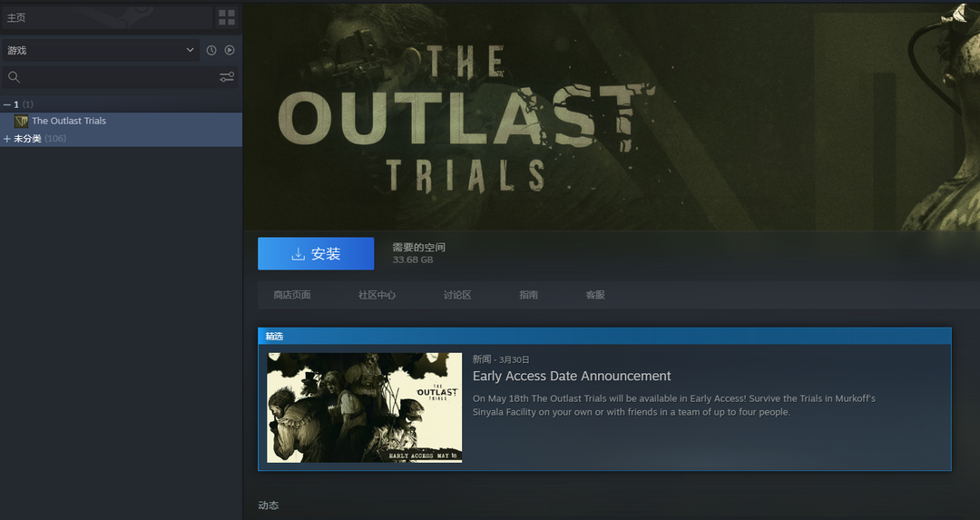The height and width of the screenshot is (520, 980).
Task: Click The Outlast Trials game icon
Action: (21, 121)
